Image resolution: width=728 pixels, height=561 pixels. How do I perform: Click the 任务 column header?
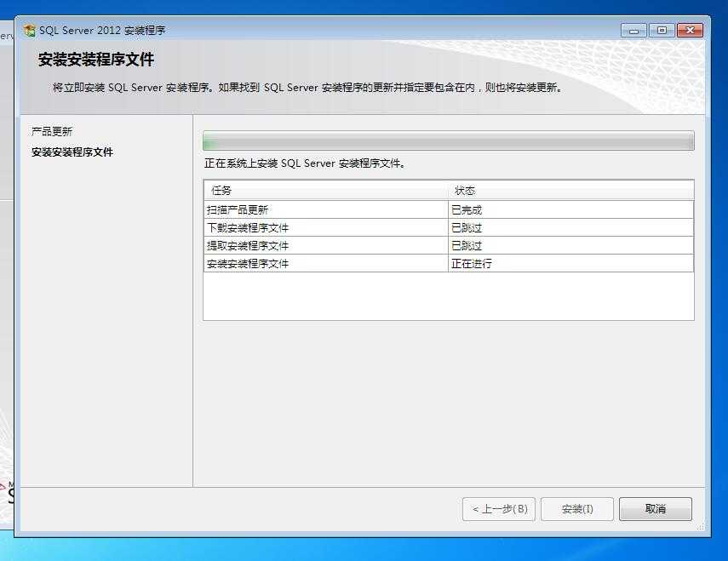pyautogui.click(x=326, y=190)
